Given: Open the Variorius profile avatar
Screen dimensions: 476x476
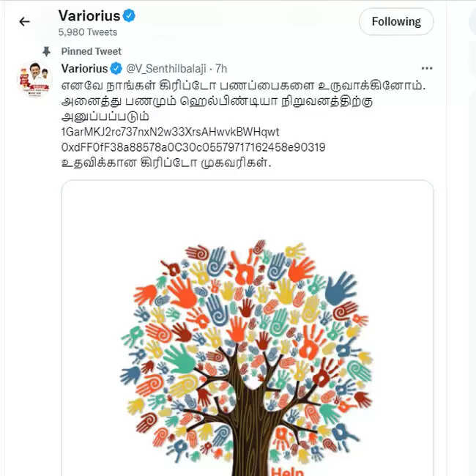Looking at the screenshot, I should pyautogui.click(x=34, y=78).
